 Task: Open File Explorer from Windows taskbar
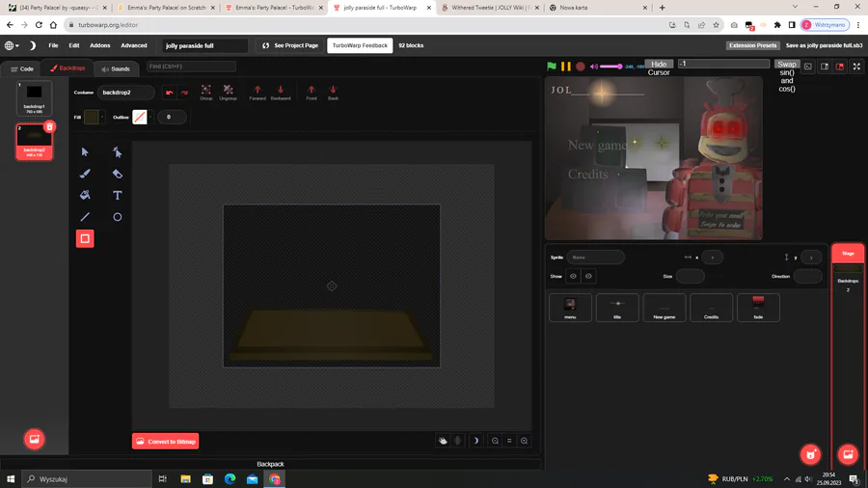tap(185, 478)
